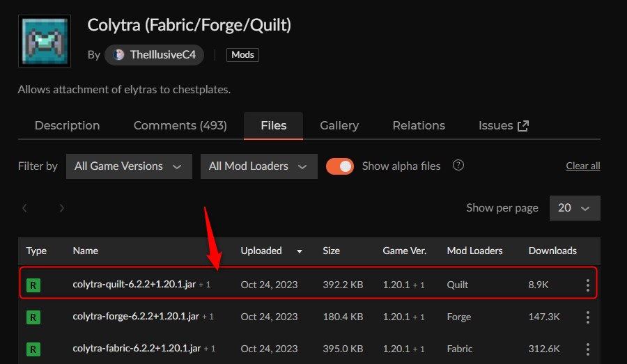Click the Clear all filters link
Screen dimensions: 627x364
pos(582,166)
